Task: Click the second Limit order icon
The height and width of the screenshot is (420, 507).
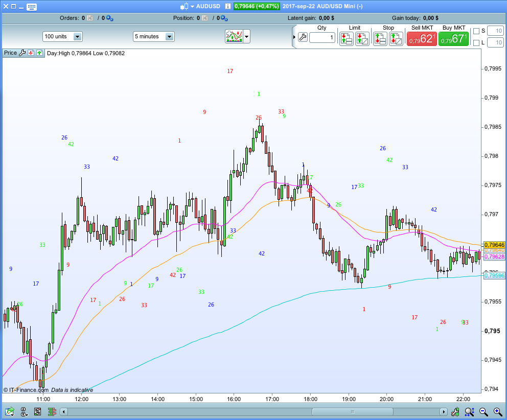Action: [x=362, y=39]
